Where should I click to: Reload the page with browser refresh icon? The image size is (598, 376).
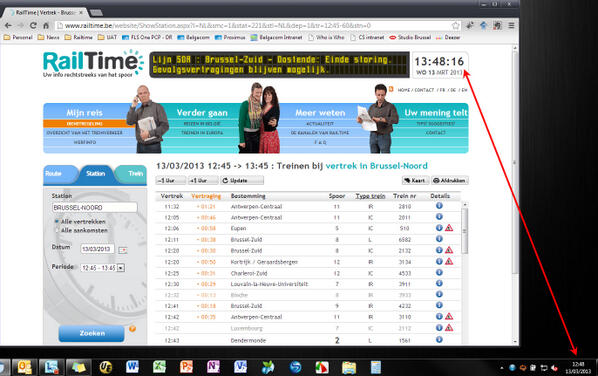(33, 26)
